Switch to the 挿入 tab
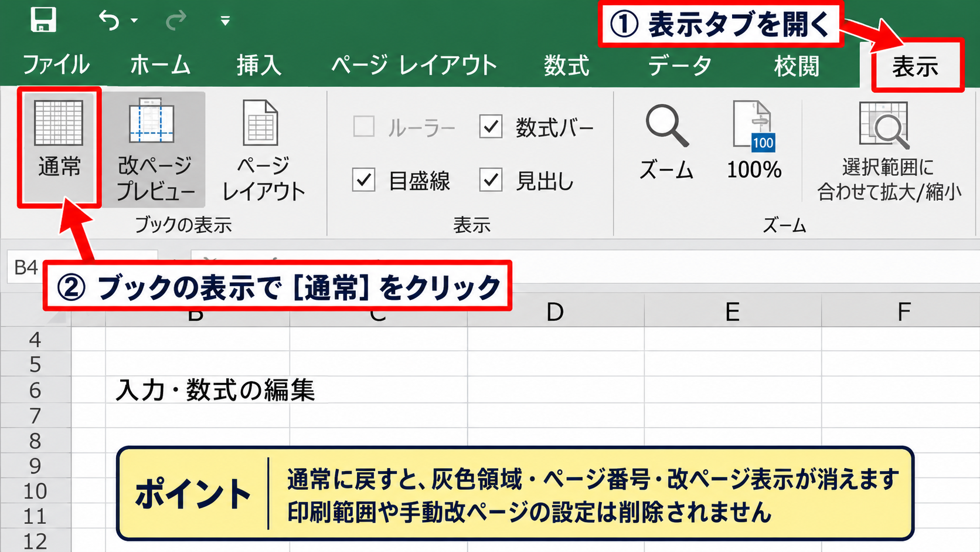 pos(259,65)
